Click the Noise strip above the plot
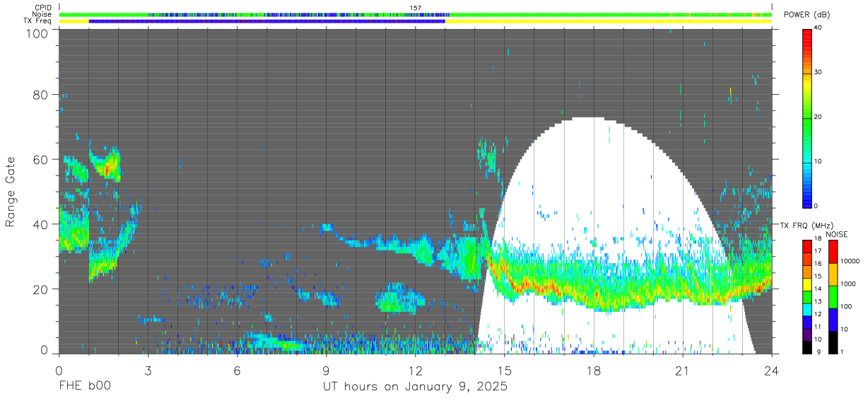This screenshot has height=401, width=868. point(416,14)
